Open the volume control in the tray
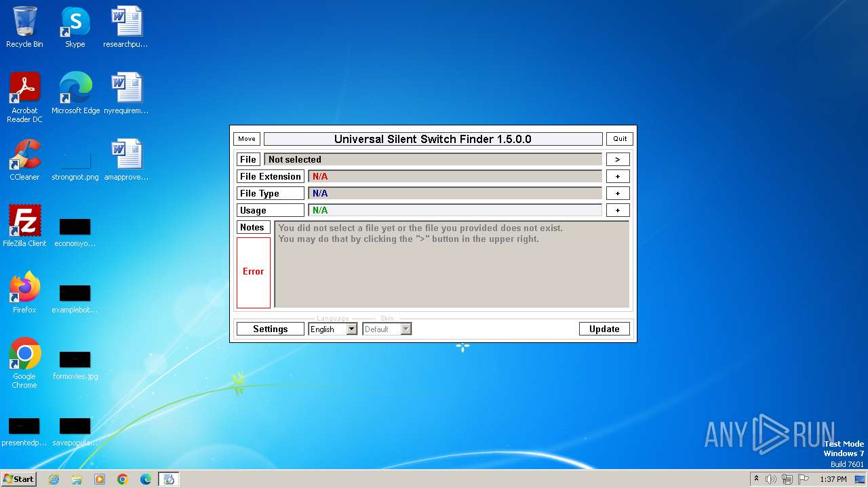This screenshot has width=868, height=488. (770, 479)
